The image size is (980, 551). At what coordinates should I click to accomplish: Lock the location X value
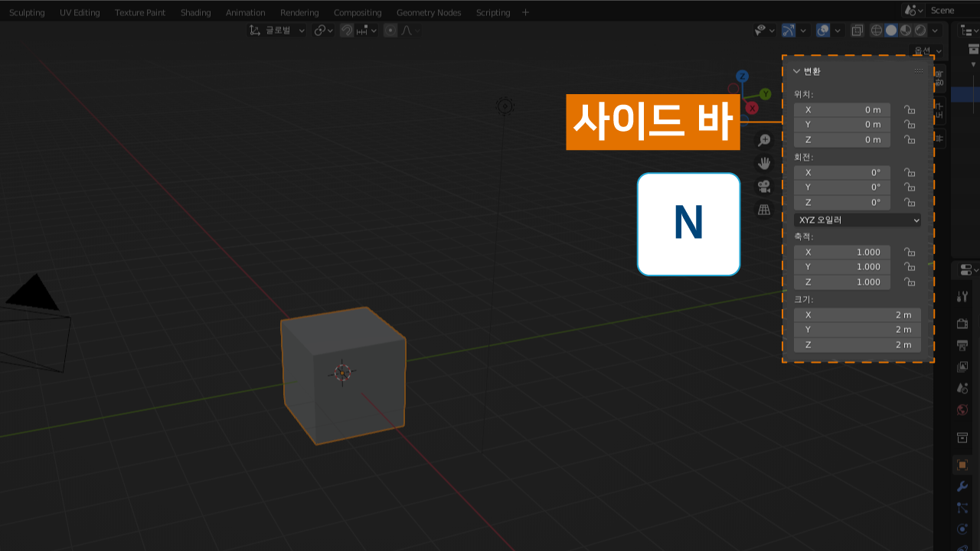[910, 109]
